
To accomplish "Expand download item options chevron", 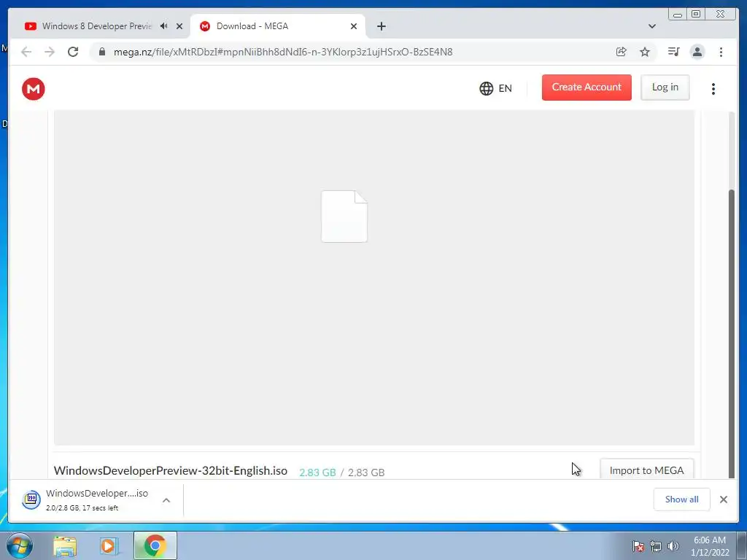I will tap(166, 500).
